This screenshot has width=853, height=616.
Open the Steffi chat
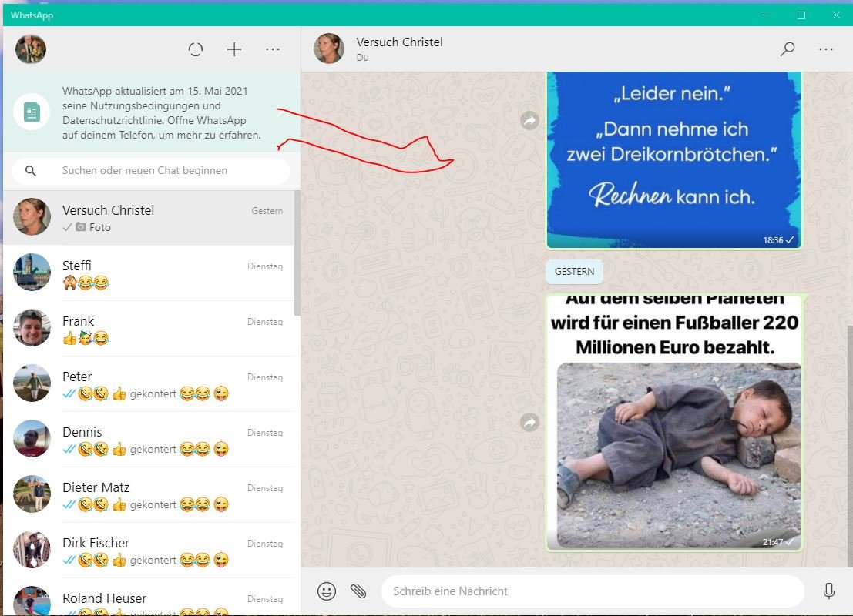[149, 273]
